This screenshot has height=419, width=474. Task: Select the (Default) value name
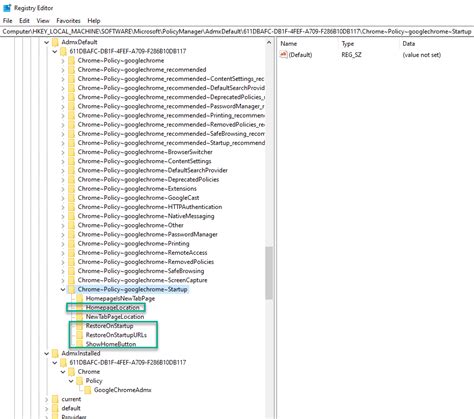(x=300, y=55)
